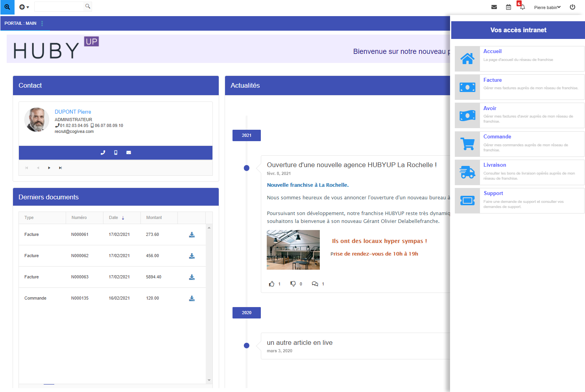Open the article un autre article en live
This screenshot has width=585, height=392.
(300, 342)
